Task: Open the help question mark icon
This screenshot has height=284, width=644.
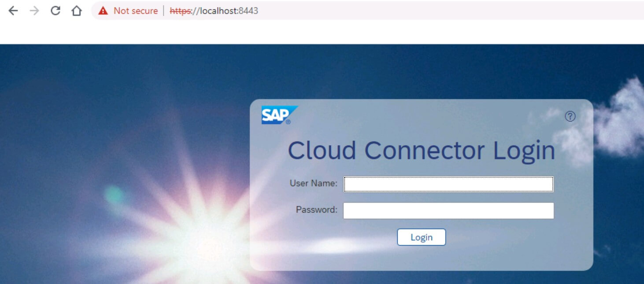Action: (x=570, y=116)
